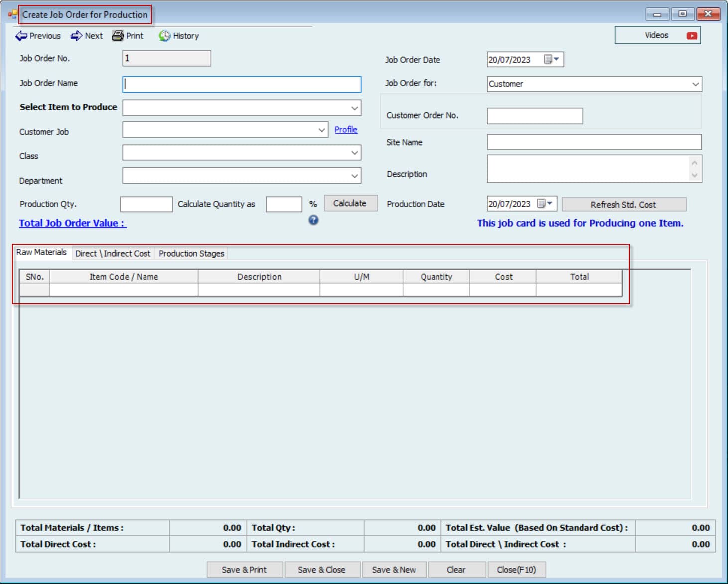728x584 pixels.
Task: Click the Site Name field
Action: pos(594,142)
